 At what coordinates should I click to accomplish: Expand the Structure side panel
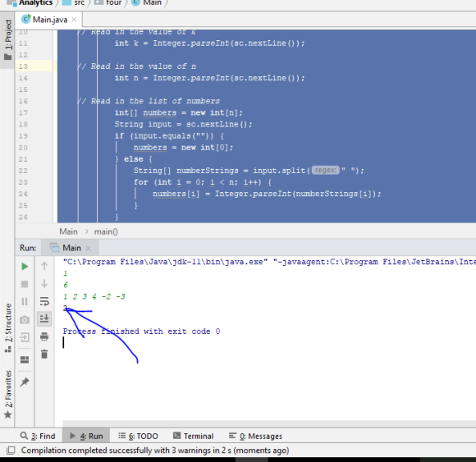point(8,327)
